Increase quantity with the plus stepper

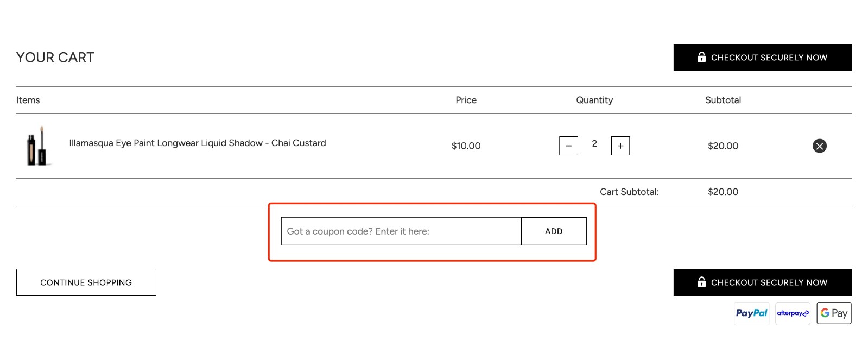click(620, 146)
